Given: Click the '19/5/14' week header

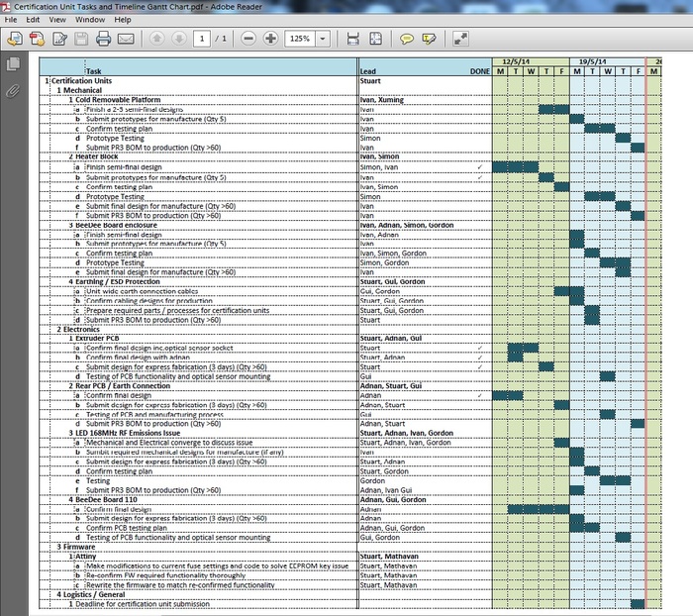Looking at the screenshot, I should point(593,62).
